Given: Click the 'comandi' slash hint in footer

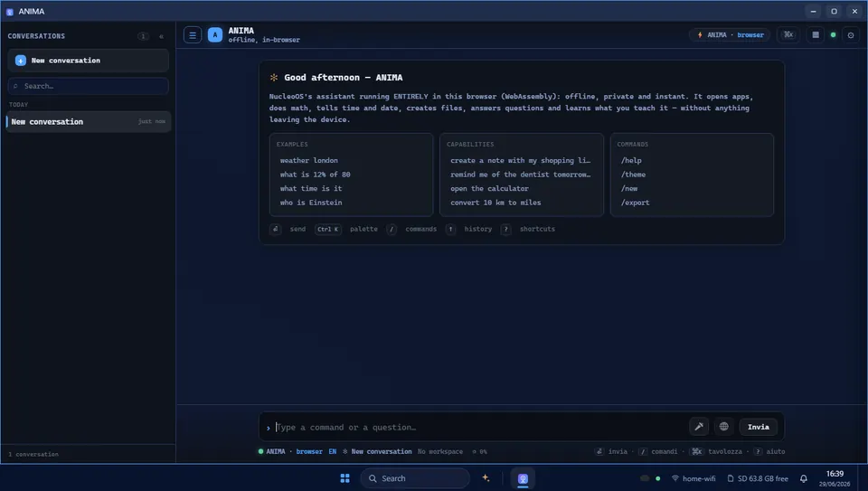Looking at the screenshot, I should tap(665, 452).
